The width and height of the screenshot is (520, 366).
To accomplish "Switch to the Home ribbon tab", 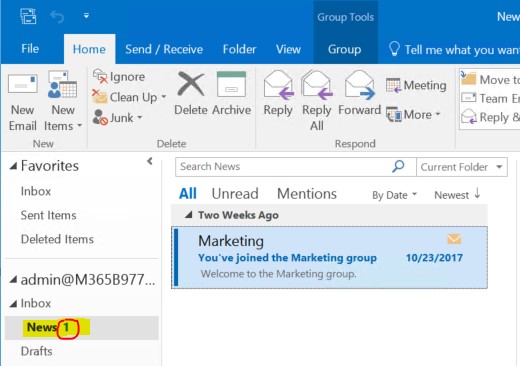I will 89,49.
